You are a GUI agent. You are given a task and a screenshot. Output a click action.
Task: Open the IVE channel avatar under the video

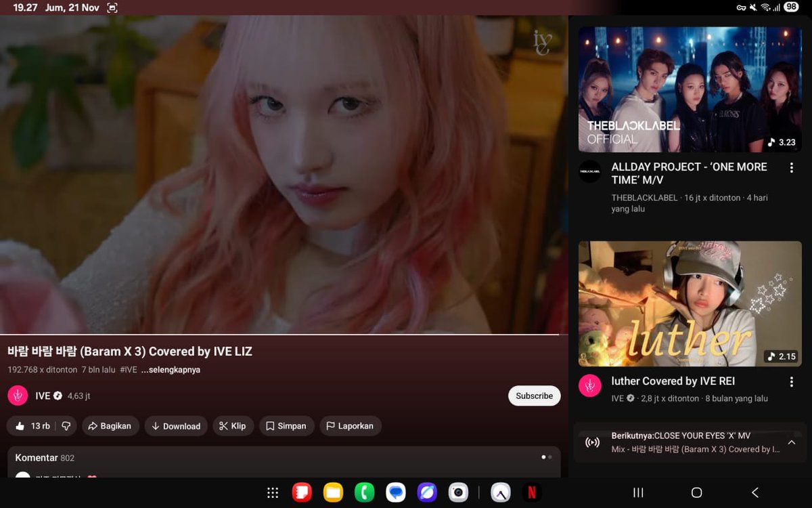click(x=18, y=396)
